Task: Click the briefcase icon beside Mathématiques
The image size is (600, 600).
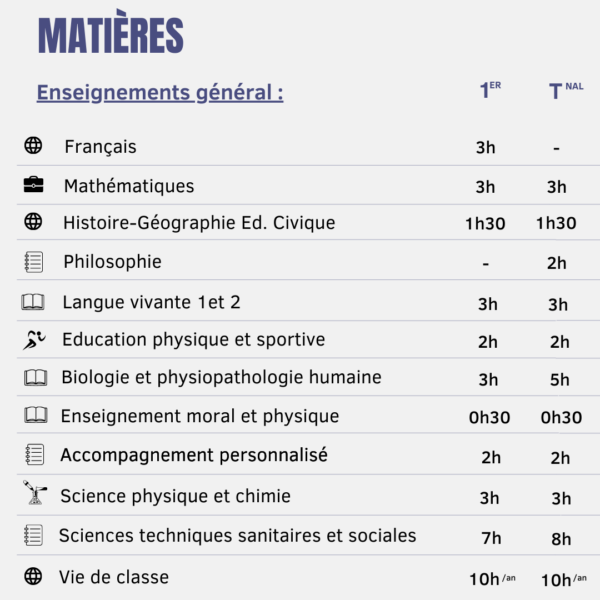Action: click(33, 186)
